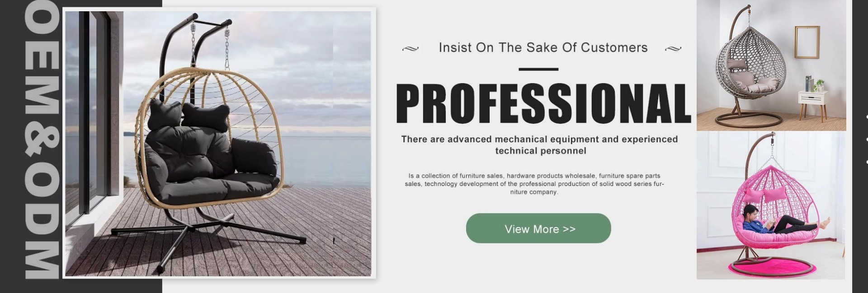Click the left swirl ornament beside the tagline

pyautogui.click(x=410, y=49)
